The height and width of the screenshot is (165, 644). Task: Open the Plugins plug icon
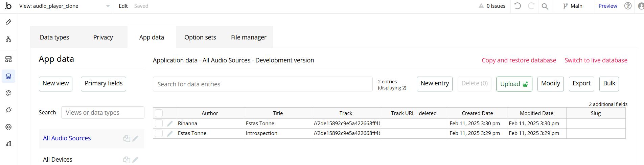pos(8,110)
